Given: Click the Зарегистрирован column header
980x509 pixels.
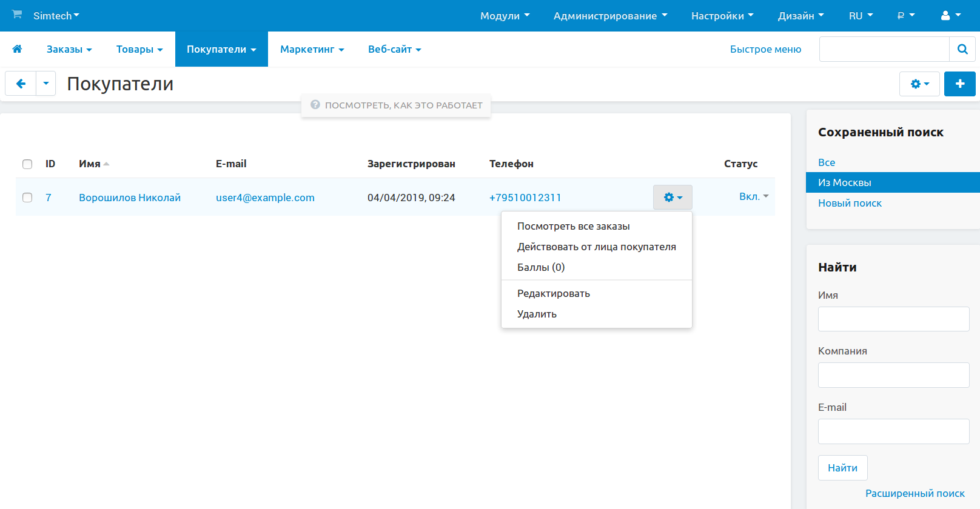Looking at the screenshot, I should (411, 164).
